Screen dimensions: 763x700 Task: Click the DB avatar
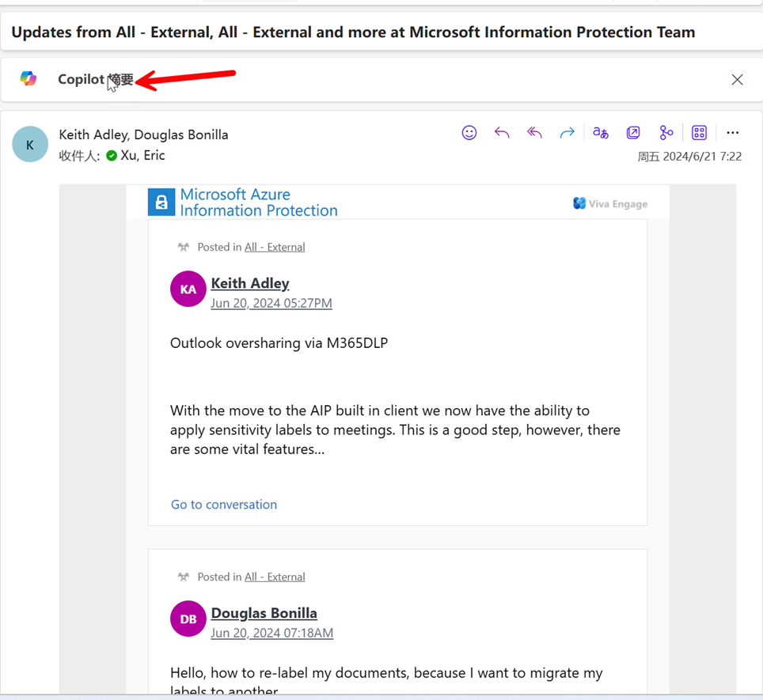click(x=188, y=619)
